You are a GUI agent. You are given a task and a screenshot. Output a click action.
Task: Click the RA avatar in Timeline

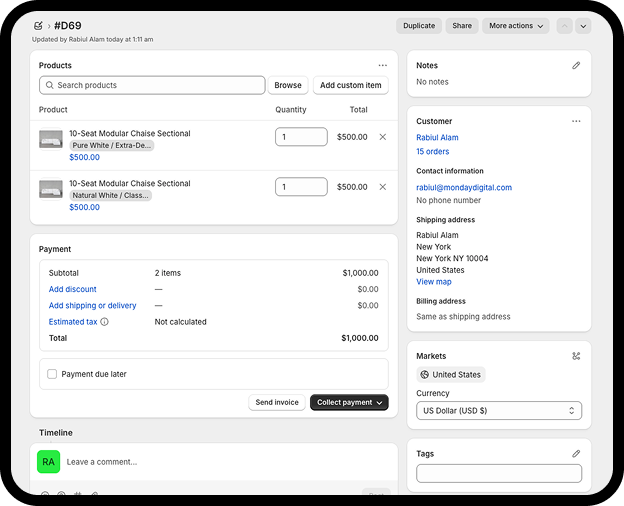(49, 462)
